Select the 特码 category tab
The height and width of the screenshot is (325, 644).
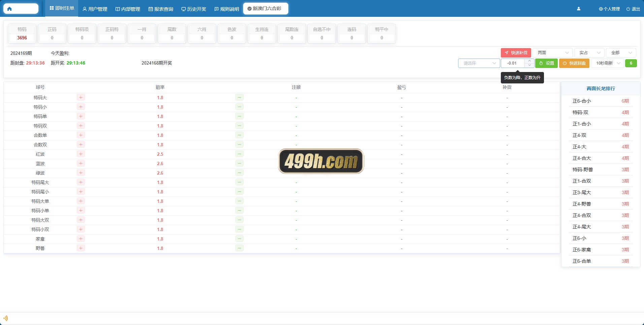[x=22, y=34]
